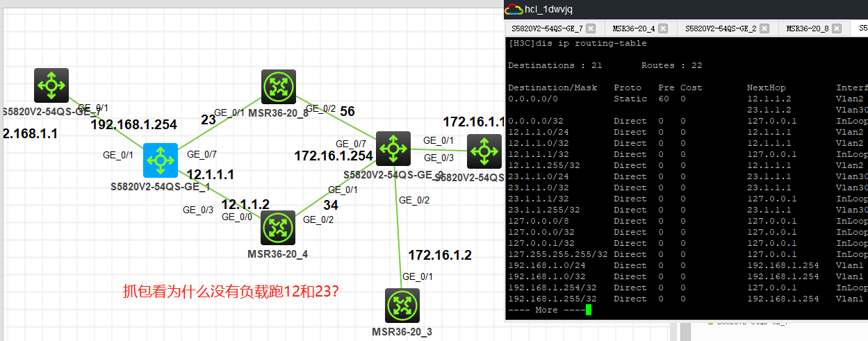Switch to the MSR36-20_4 terminal tab
Viewport: 868px width, 341px height.
pyautogui.click(x=634, y=28)
